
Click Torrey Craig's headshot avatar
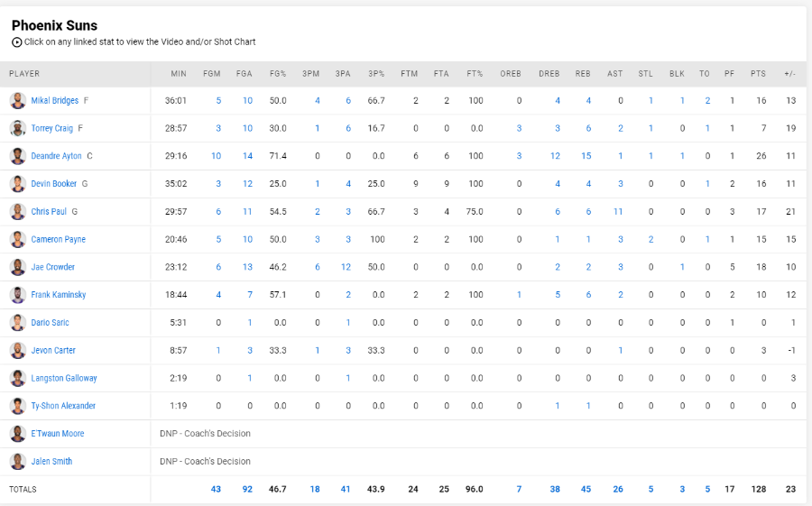click(18, 128)
